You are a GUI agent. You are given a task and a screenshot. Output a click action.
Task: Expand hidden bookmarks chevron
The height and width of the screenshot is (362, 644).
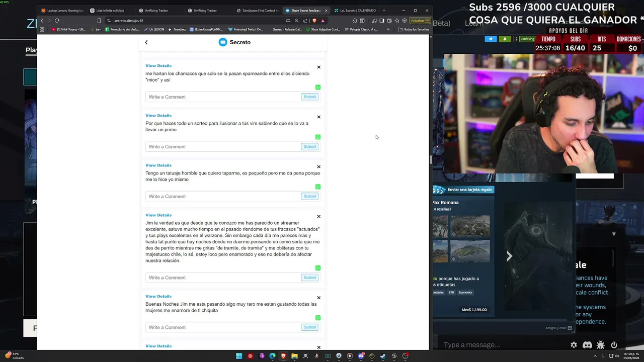click(x=388, y=29)
